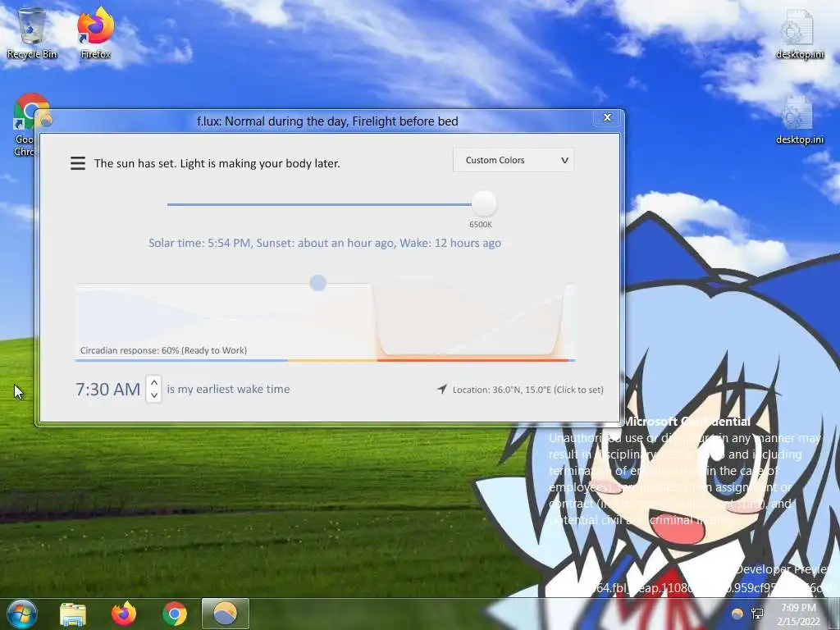Select the Firefox desktop shortcut
The height and width of the screenshot is (630, 840).
tap(96, 33)
